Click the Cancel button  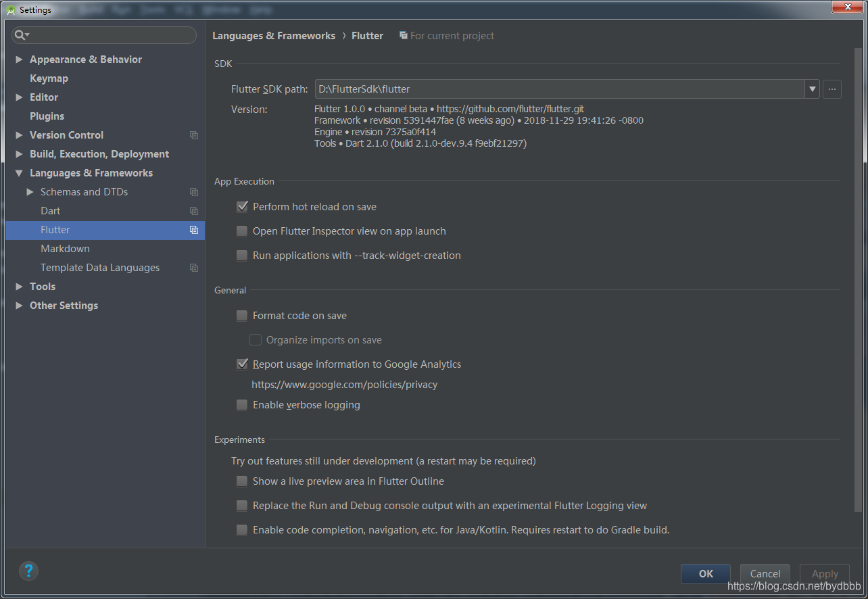coord(765,573)
